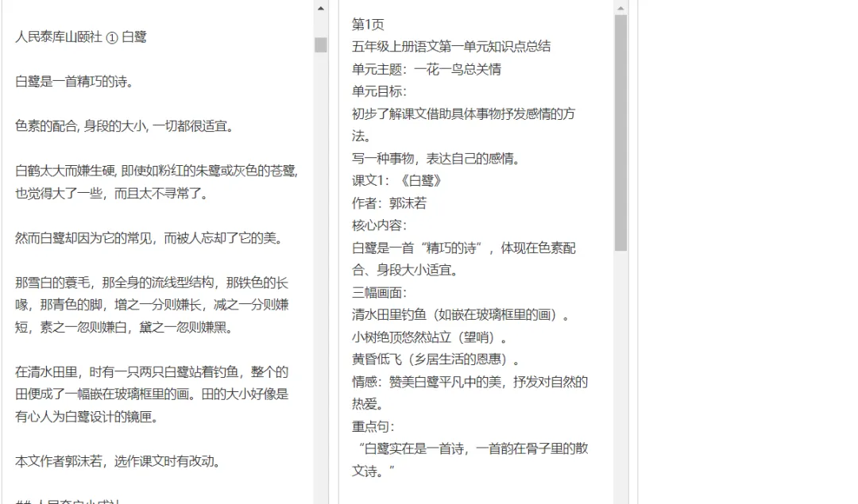Viewport: 858px width, 504px height.
Task: Click the line '作者：郭沫若'
Action: point(389,203)
